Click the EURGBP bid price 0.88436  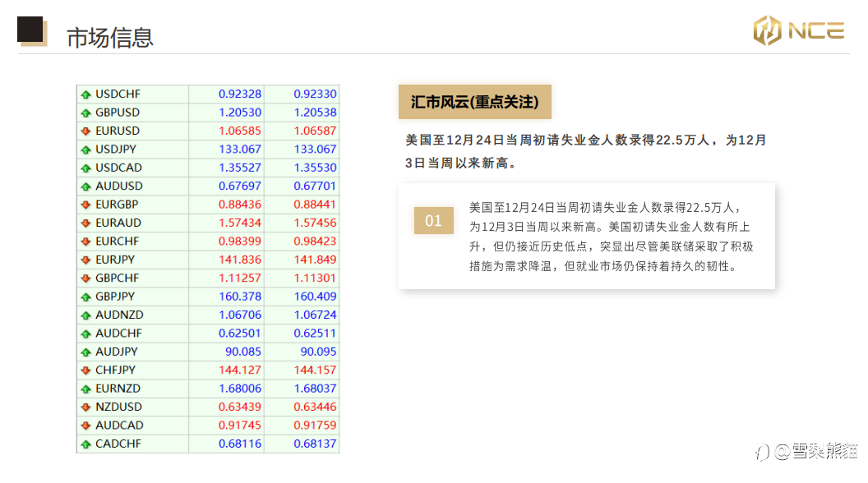(240, 205)
